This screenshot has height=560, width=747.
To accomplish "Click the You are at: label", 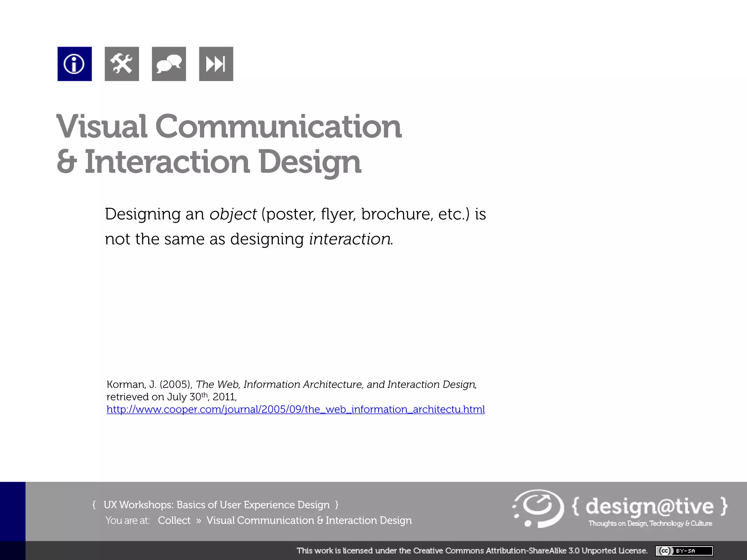I will (x=127, y=521).
